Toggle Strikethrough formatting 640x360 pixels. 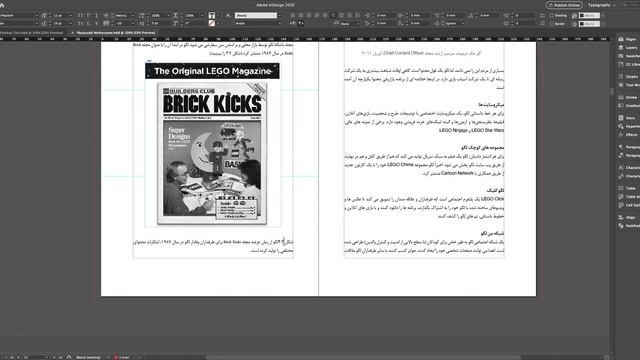pos(97,24)
